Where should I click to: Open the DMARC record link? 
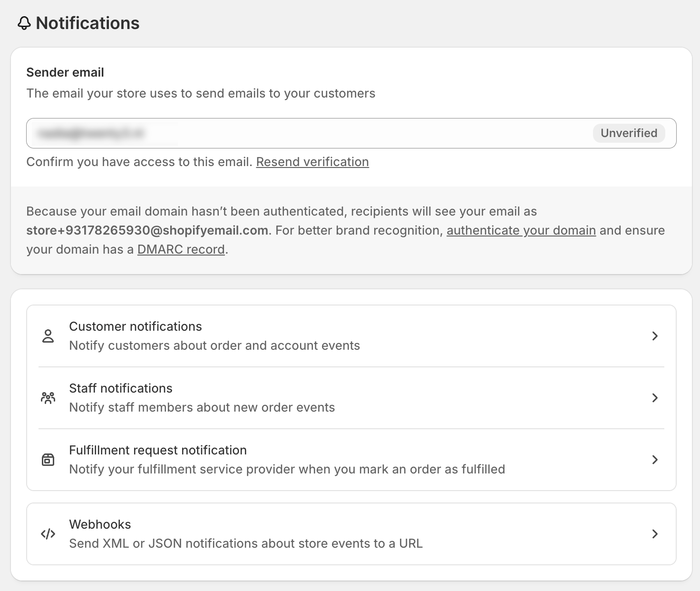[x=181, y=249]
